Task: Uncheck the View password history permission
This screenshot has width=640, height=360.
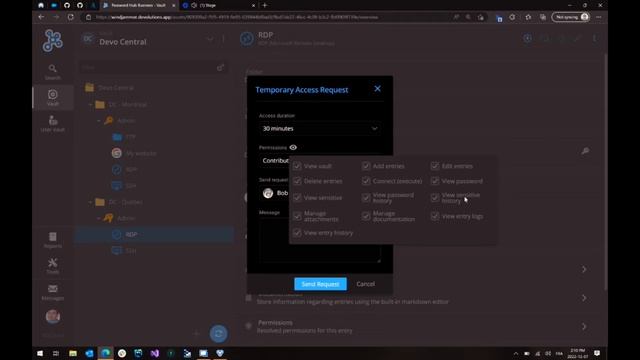Action: click(366, 198)
